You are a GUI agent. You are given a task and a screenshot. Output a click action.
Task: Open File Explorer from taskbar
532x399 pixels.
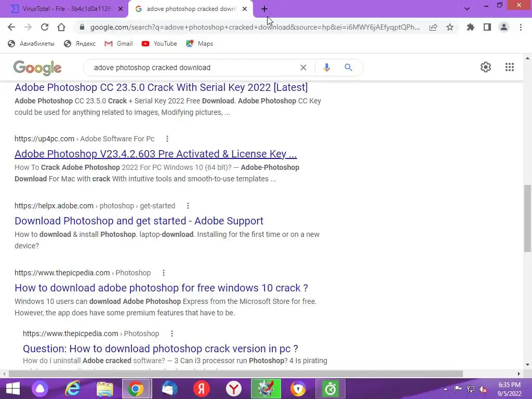[105, 389]
